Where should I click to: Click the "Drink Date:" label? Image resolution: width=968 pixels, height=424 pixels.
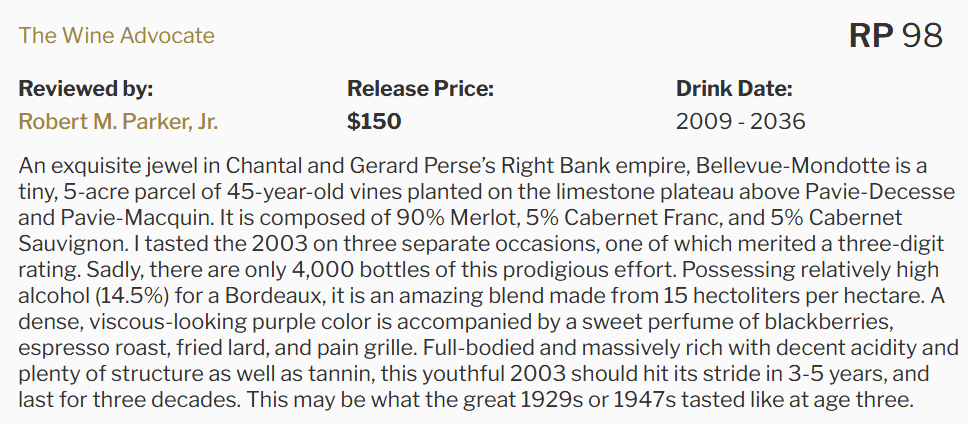[734, 89]
